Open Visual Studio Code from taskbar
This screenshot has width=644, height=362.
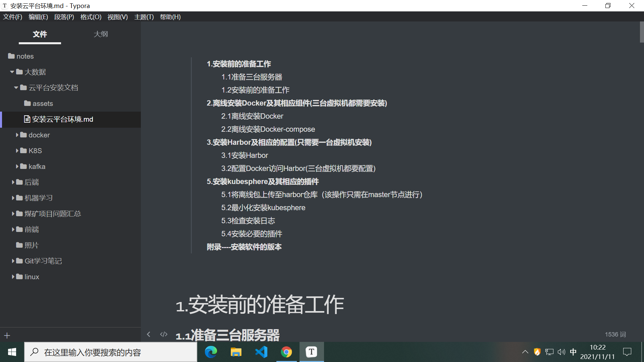click(261, 352)
